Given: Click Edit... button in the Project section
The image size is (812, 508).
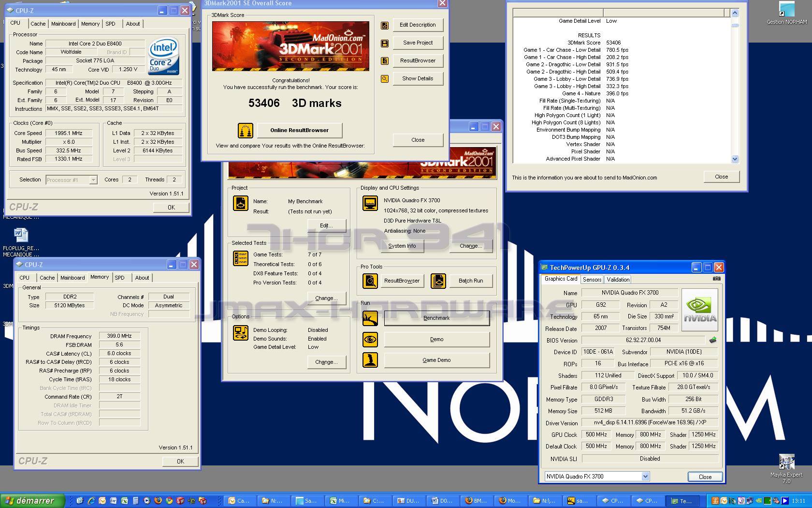Looking at the screenshot, I should pos(326,225).
